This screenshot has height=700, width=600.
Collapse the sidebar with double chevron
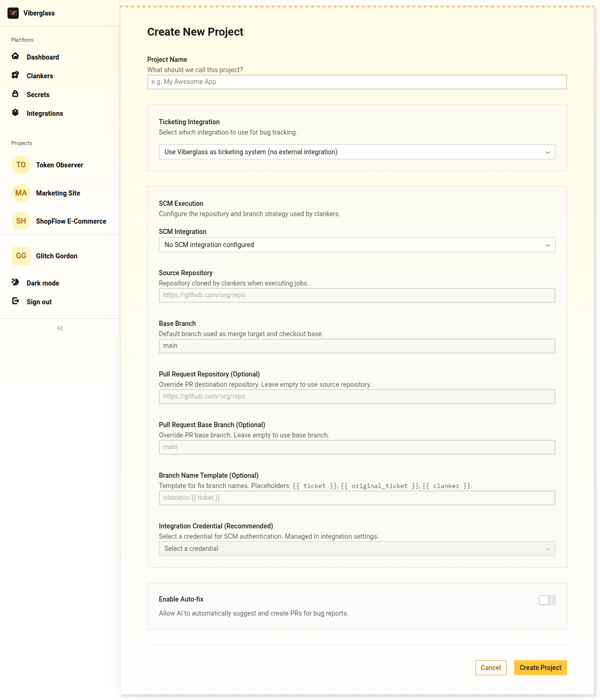60,328
